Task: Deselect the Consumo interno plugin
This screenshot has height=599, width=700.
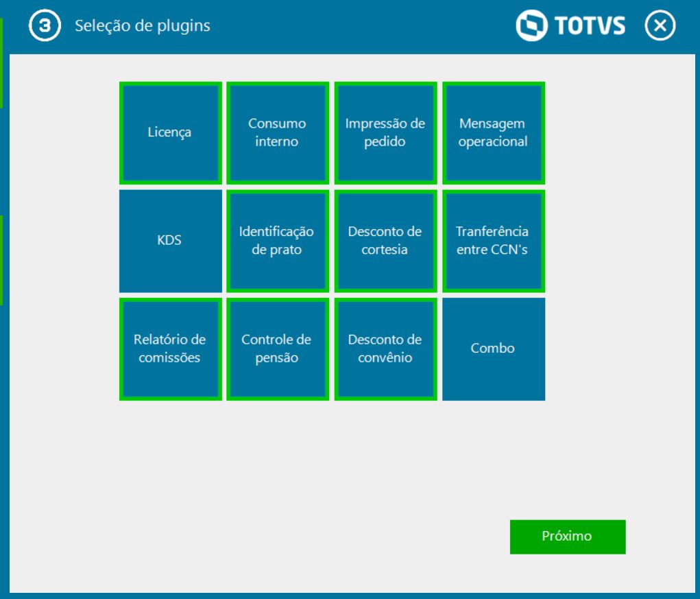Action: (x=278, y=133)
